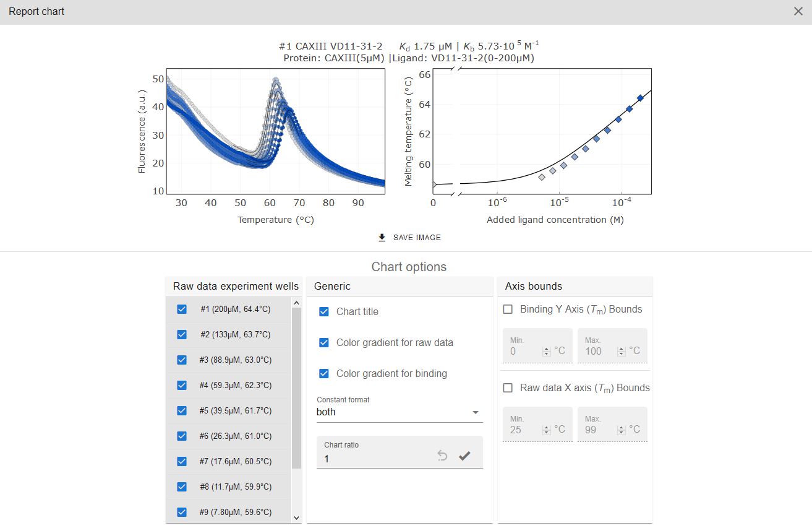Click the zero-ligand marker on binding plot
This screenshot has width=812, height=528.
click(434, 184)
